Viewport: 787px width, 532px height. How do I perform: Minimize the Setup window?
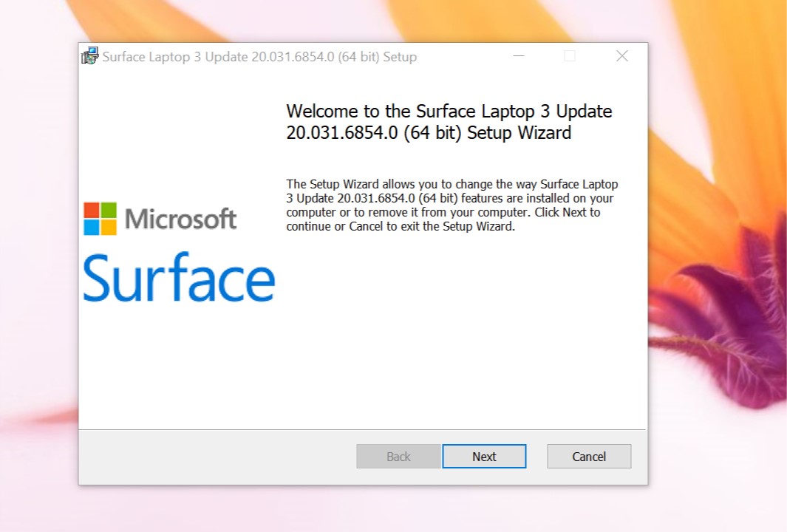point(519,56)
